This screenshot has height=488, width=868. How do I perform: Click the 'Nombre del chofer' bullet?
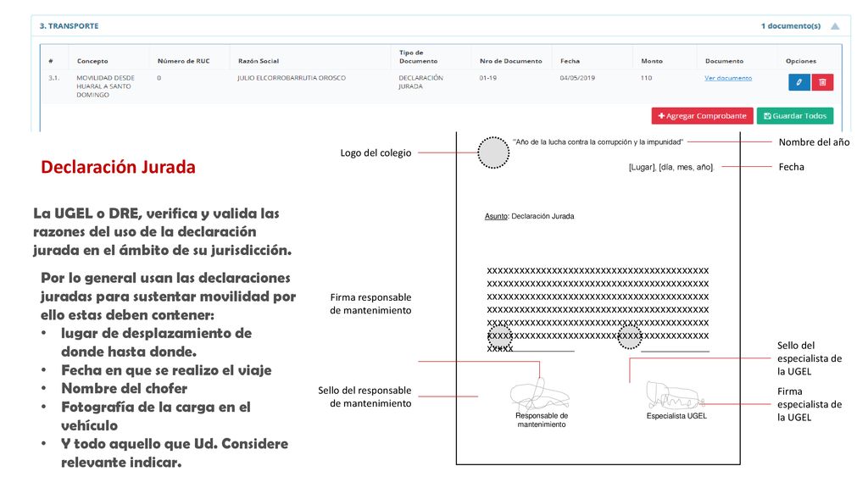click(124, 388)
